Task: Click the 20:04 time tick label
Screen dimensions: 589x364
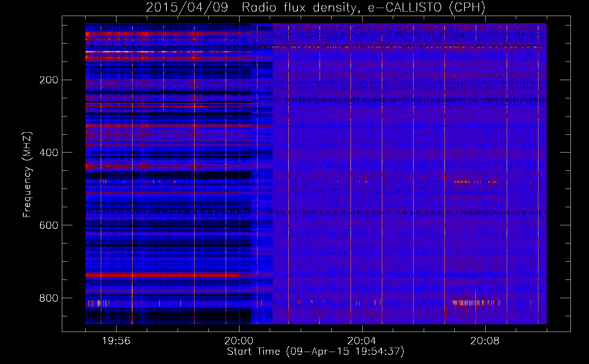Action: pyautogui.click(x=362, y=341)
